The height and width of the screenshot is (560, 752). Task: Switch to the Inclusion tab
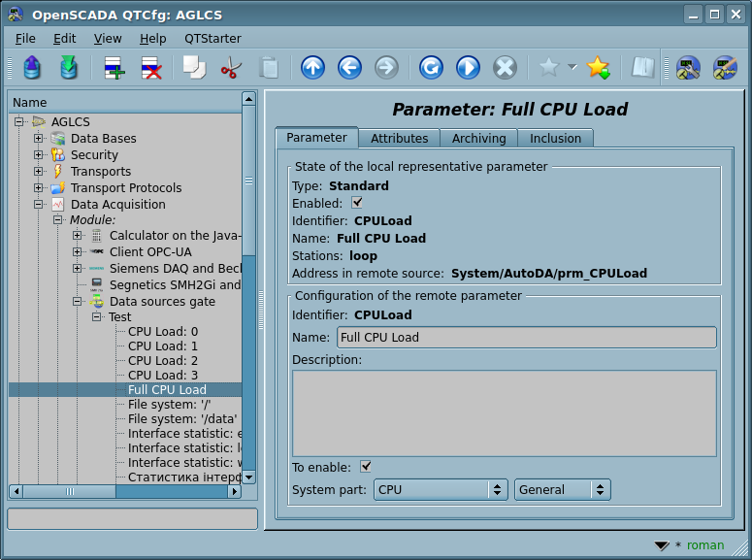[x=555, y=138]
